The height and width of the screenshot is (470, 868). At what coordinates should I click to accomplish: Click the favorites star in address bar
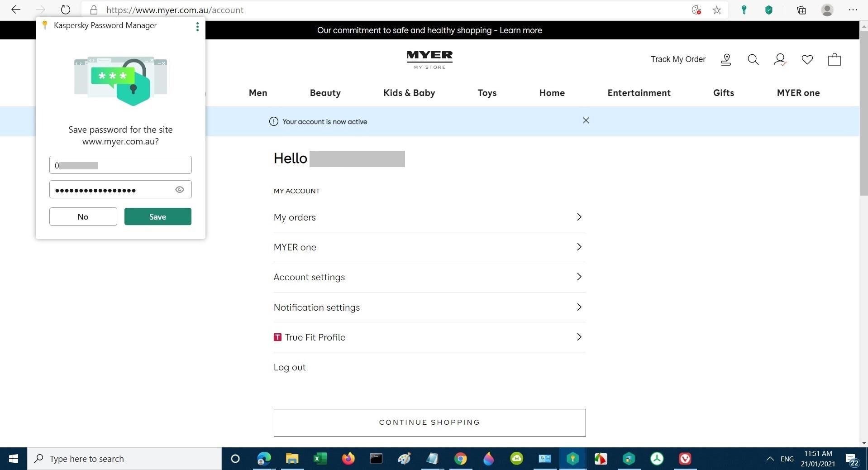[x=717, y=10]
